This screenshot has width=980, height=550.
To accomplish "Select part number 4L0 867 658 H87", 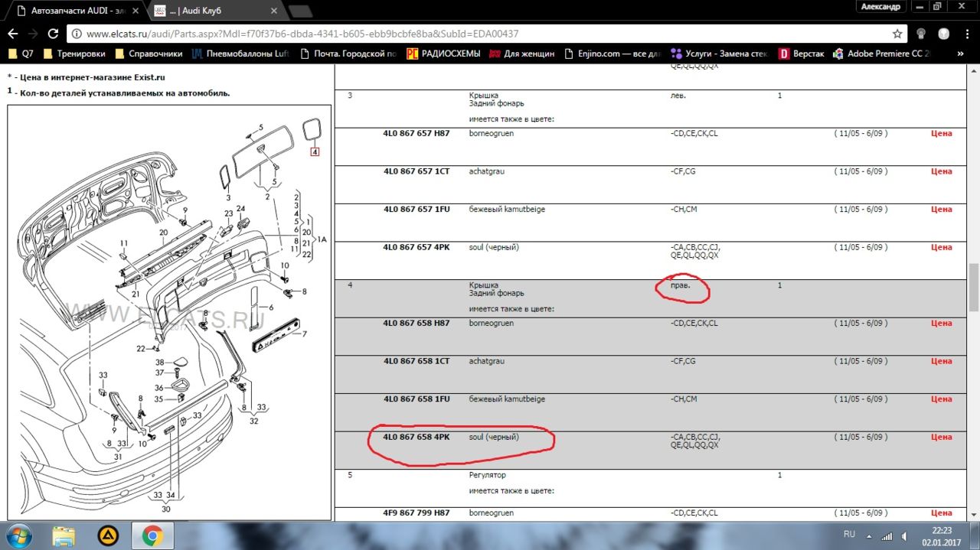I will tap(416, 324).
